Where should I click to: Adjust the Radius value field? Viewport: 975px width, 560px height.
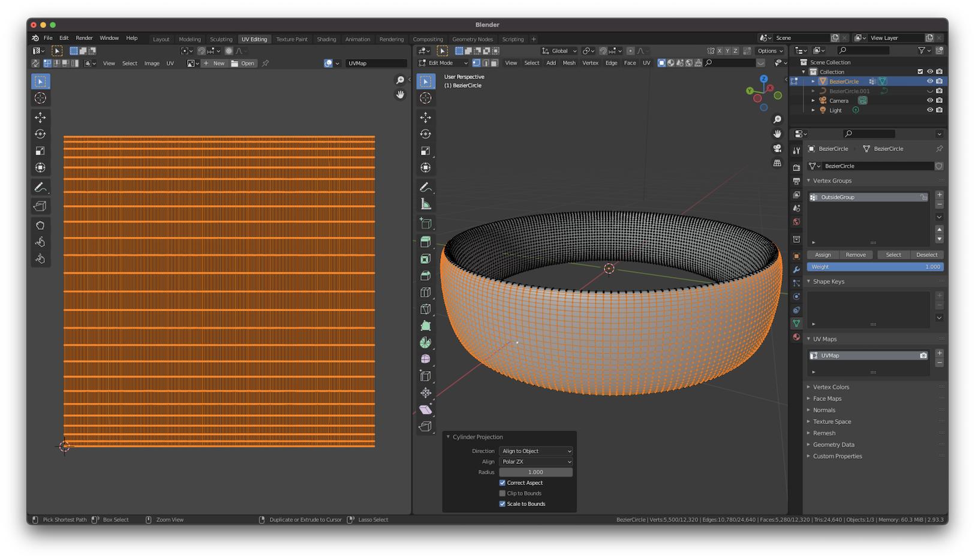tap(536, 472)
